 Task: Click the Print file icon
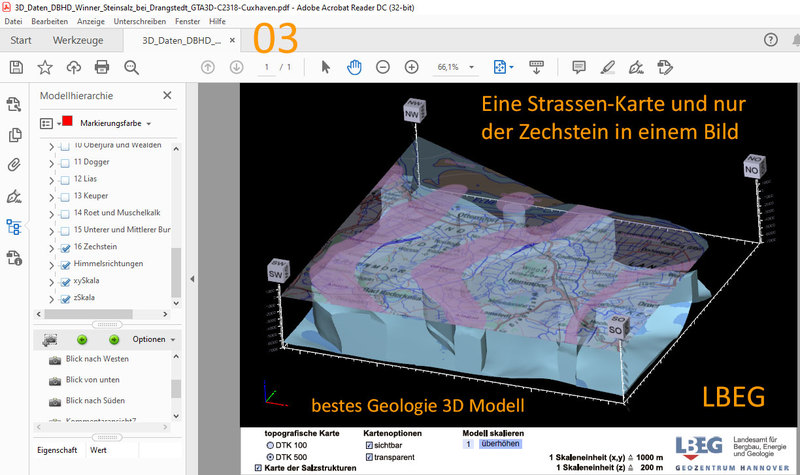tap(101, 67)
